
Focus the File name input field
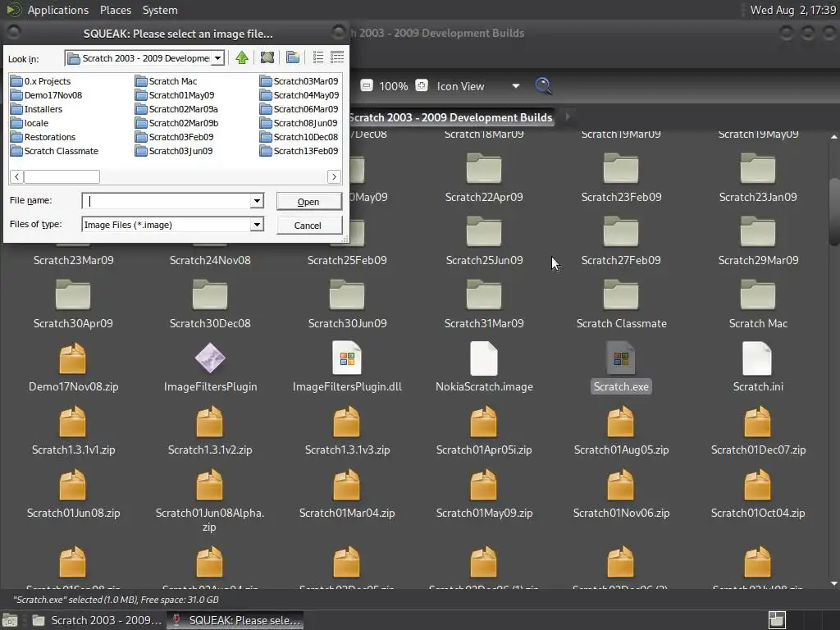[167, 200]
